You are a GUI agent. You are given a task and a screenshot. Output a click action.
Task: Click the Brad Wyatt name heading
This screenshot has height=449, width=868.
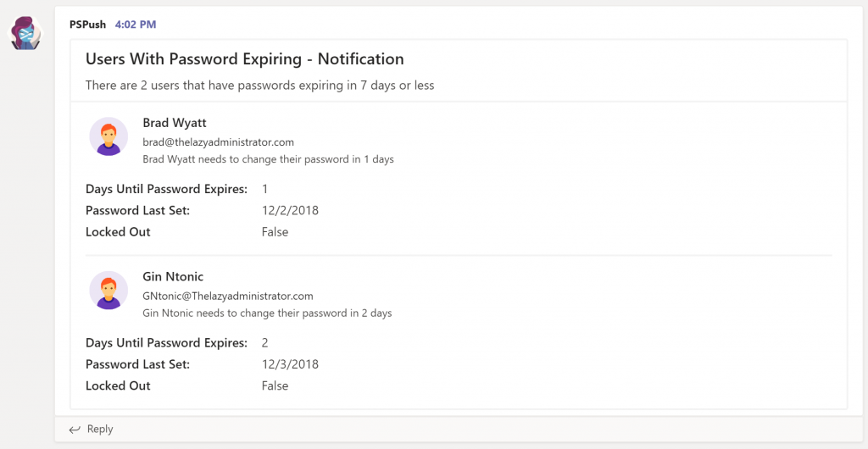(x=175, y=123)
